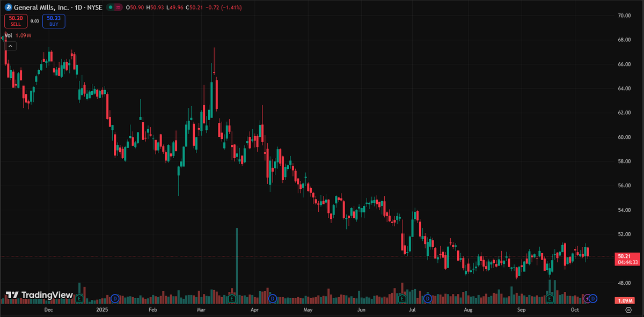Open the earnings marker in late June

click(x=402, y=298)
